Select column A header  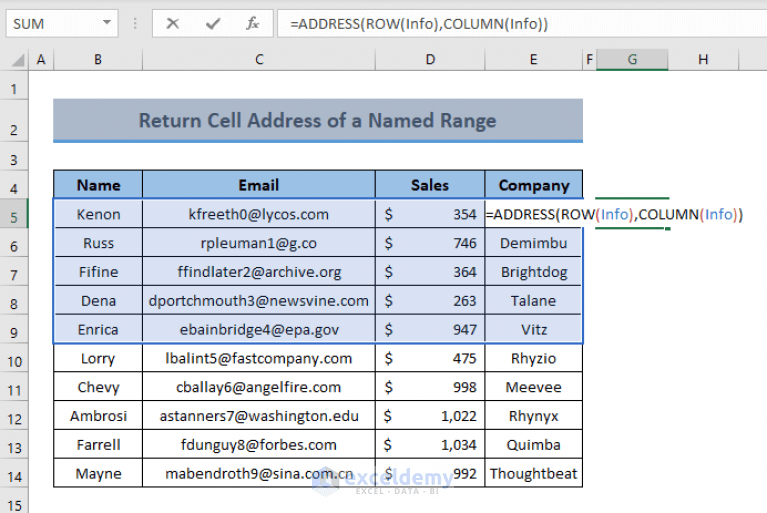click(x=41, y=60)
